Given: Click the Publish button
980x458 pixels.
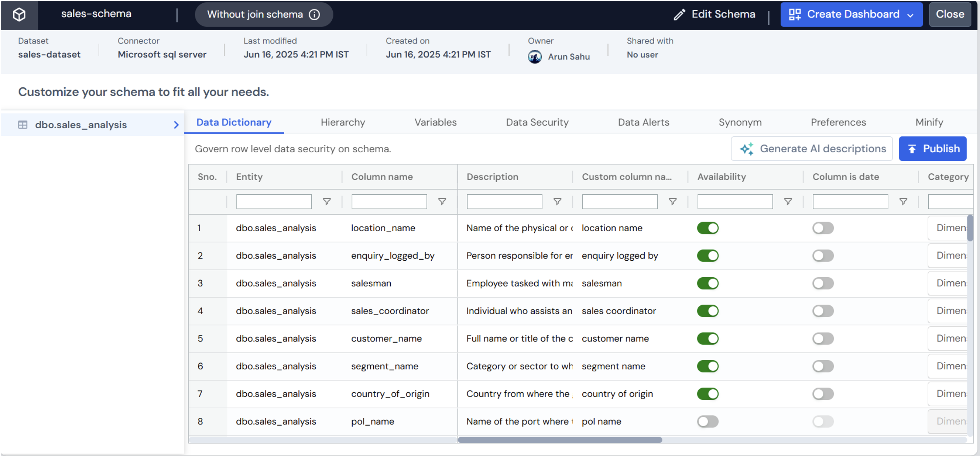Looking at the screenshot, I should [x=932, y=149].
